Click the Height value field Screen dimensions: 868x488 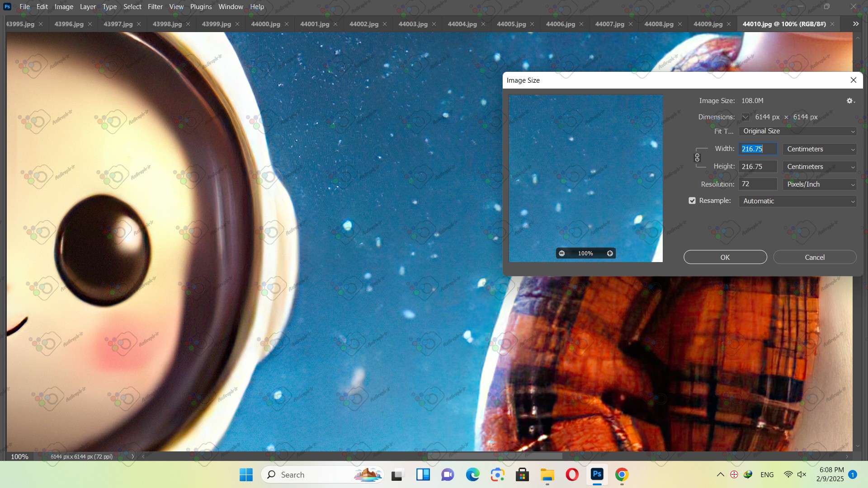(x=758, y=166)
